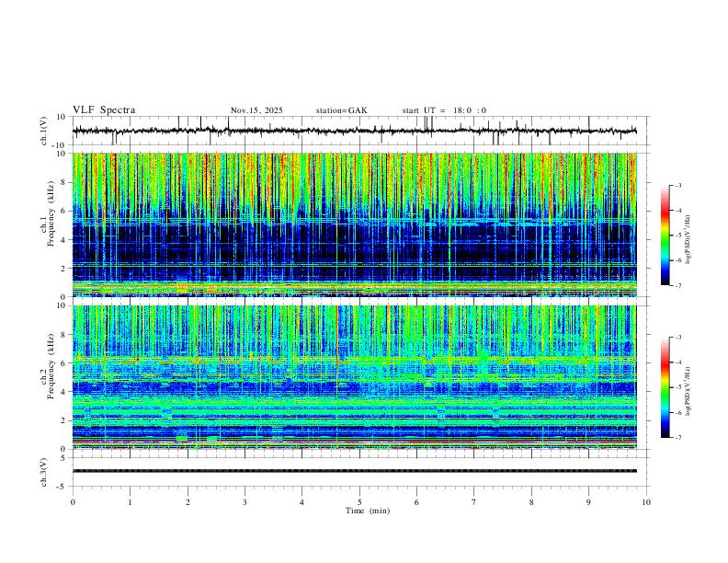Viewport: 728px width, 563px height.
Task: Click the time axis tick '2'
Action: point(188,502)
